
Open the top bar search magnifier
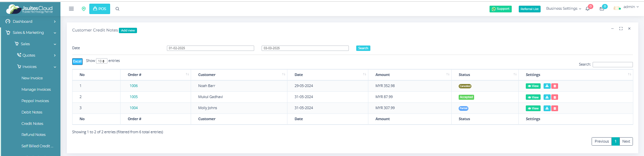(x=117, y=9)
